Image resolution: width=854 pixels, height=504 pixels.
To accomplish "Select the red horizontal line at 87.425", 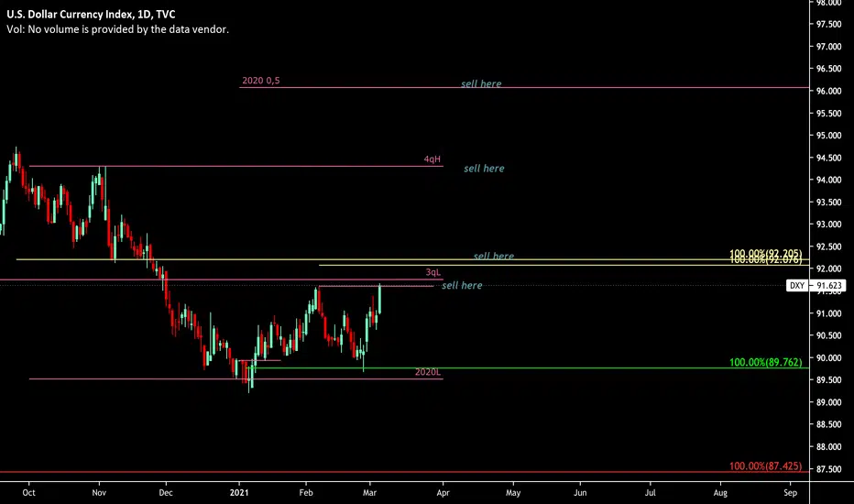I will click(404, 472).
